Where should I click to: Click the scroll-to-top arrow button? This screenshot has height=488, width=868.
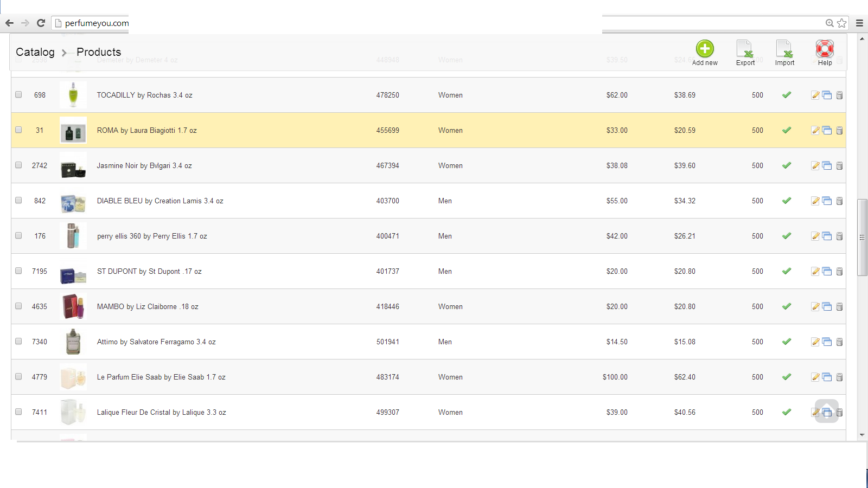pos(827,411)
